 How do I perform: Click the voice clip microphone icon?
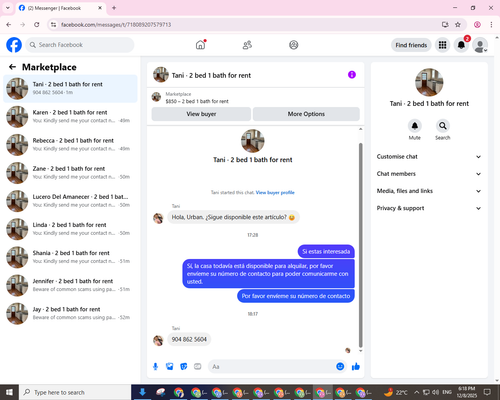point(155,367)
